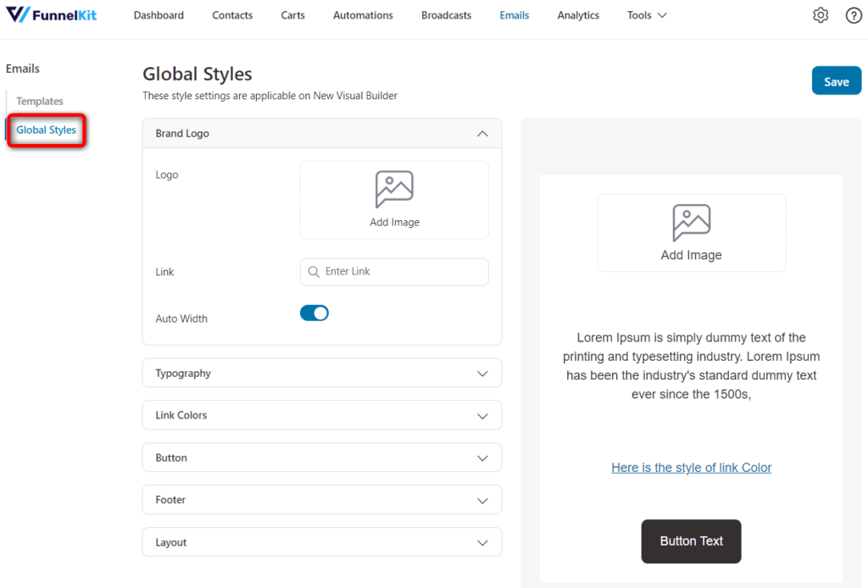This screenshot has height=588, width=868.
Task: Click the search icon in Link field
Action: coord(314,272)
